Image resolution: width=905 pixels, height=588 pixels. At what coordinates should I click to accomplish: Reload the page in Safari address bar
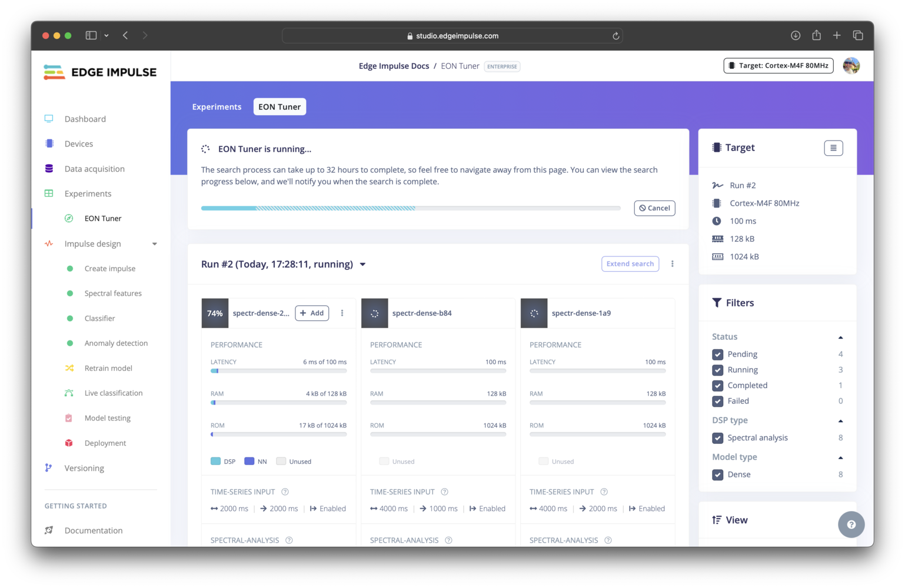pyautogui.click(x=616, y=36)
